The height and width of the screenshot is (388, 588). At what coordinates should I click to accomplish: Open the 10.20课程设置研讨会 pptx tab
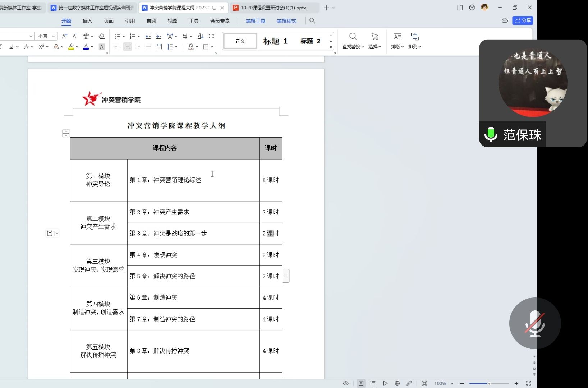point(273,8)
